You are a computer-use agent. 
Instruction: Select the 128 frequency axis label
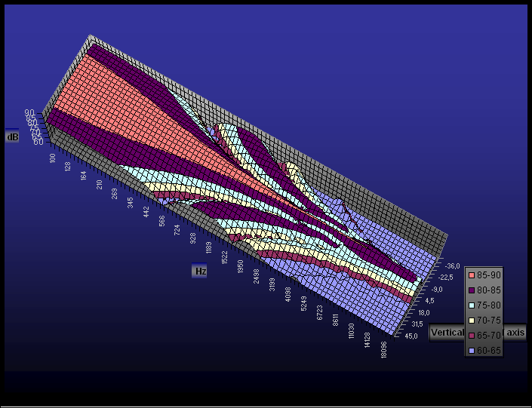point(68,166)
